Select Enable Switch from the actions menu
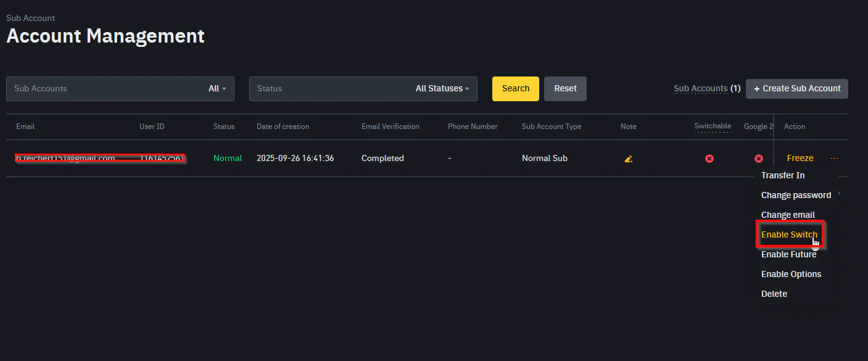Viewport: 868px width, 361px height. tap(790, 234)
